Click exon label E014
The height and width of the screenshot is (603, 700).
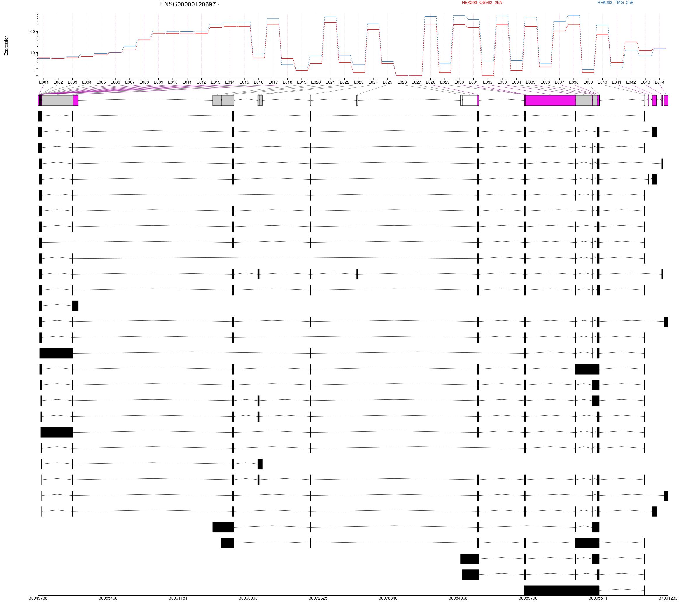230,82
